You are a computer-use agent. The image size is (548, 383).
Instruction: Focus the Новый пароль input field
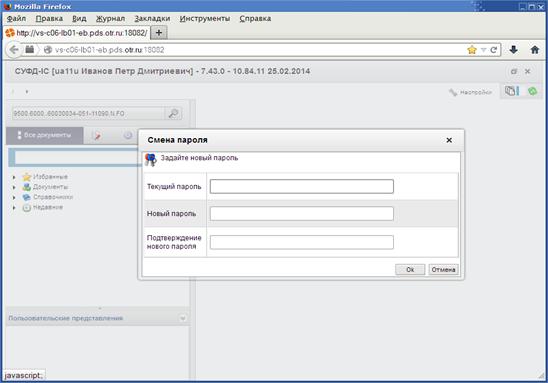point(302,214)
